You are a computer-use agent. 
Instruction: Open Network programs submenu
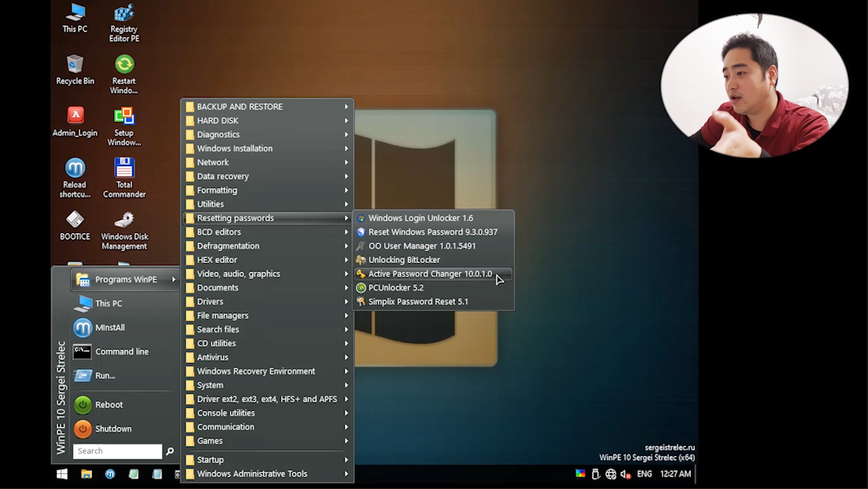coord(268,162)
